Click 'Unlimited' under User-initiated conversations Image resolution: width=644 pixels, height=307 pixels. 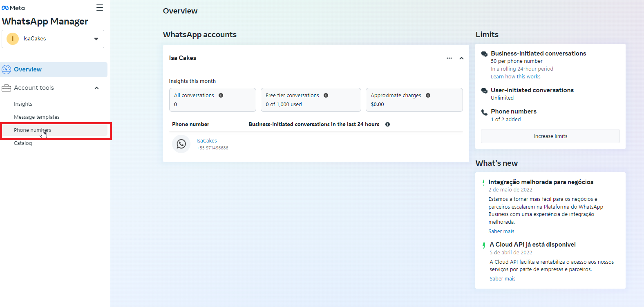tap(502, 98)
